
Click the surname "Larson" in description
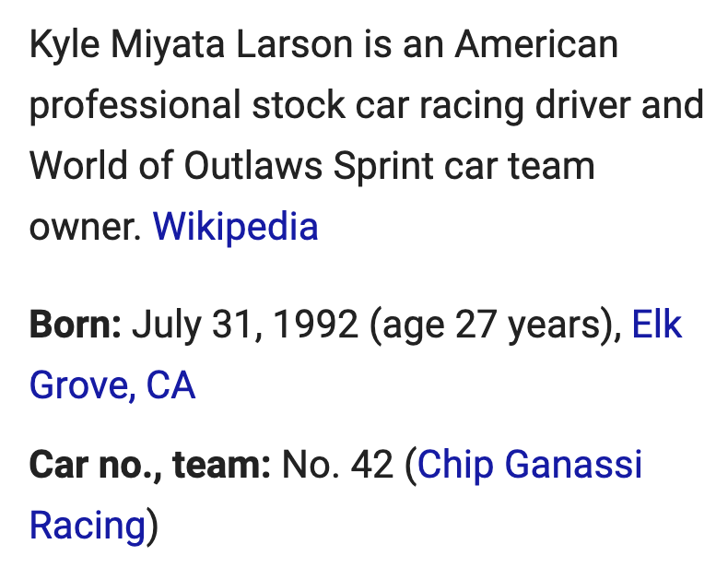(294, 44)
